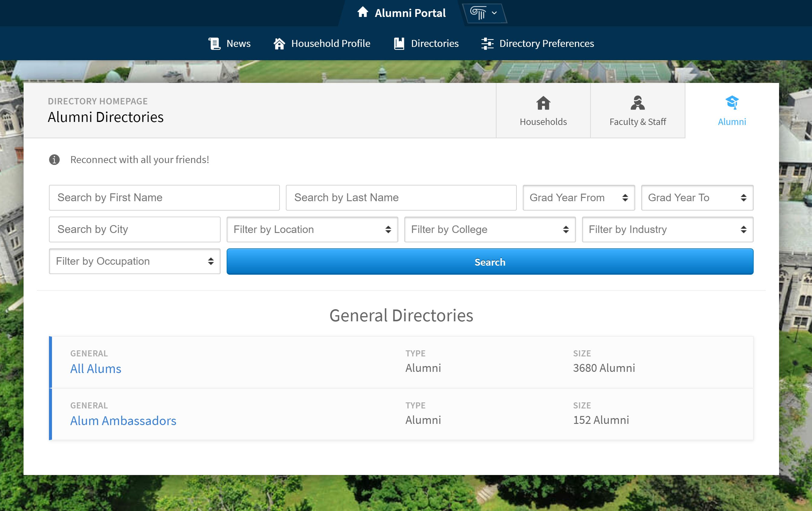Viewport: 812px width, 511px height.
Task: Open the All Alums directory link
Action: click(x=95, y=369)
